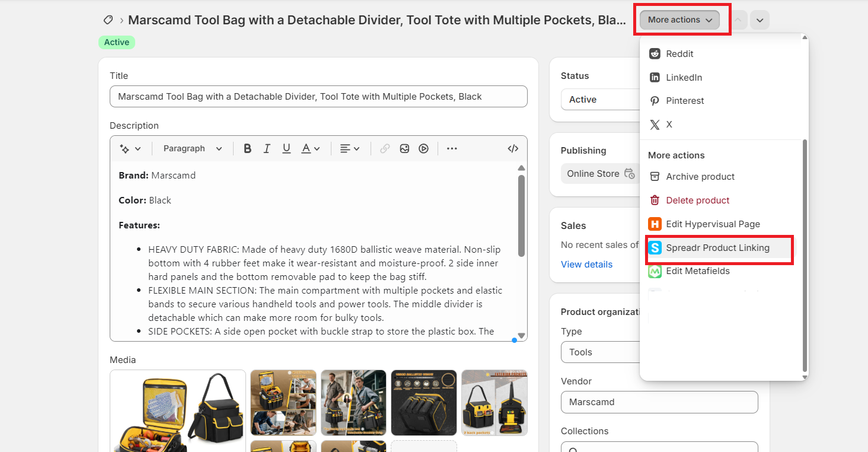868x452 pixels.
Task: Open the text alignment dropdown
Action: click(x=350, y=149)
